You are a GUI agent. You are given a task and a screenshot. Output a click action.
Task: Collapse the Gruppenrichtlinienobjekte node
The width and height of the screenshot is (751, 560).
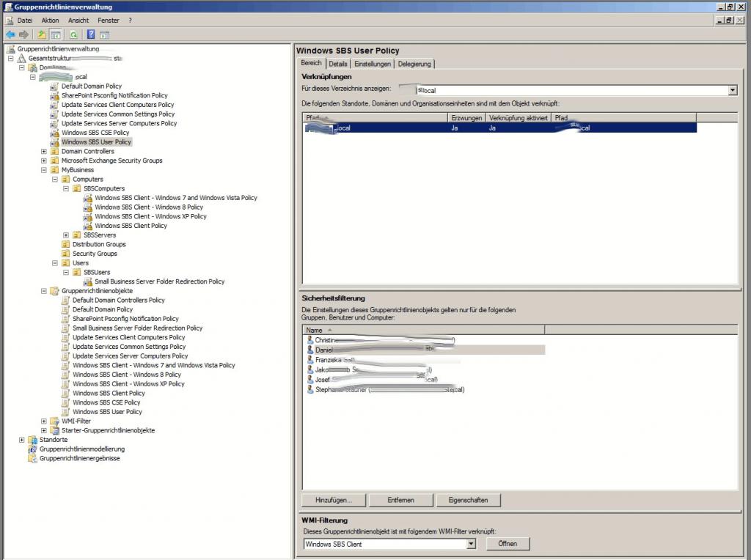point(43,291)
